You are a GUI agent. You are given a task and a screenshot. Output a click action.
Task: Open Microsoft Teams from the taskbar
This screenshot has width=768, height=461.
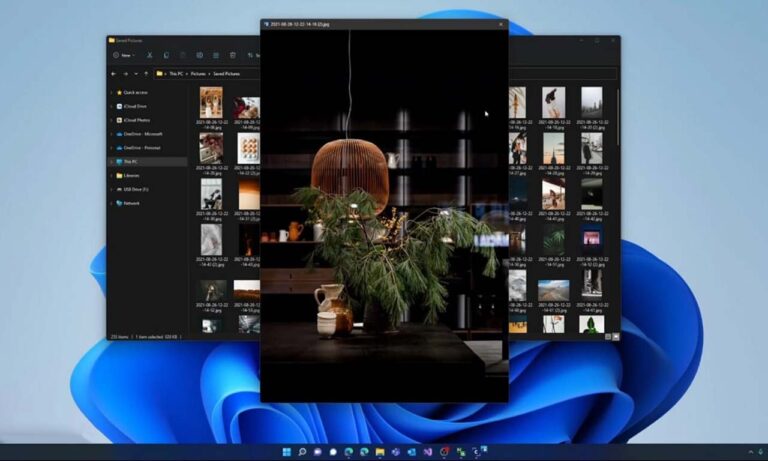pos(396,452)
